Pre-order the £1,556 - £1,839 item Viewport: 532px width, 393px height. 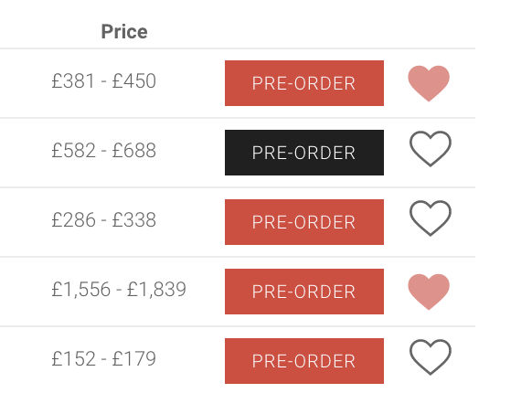pos(304,292)
